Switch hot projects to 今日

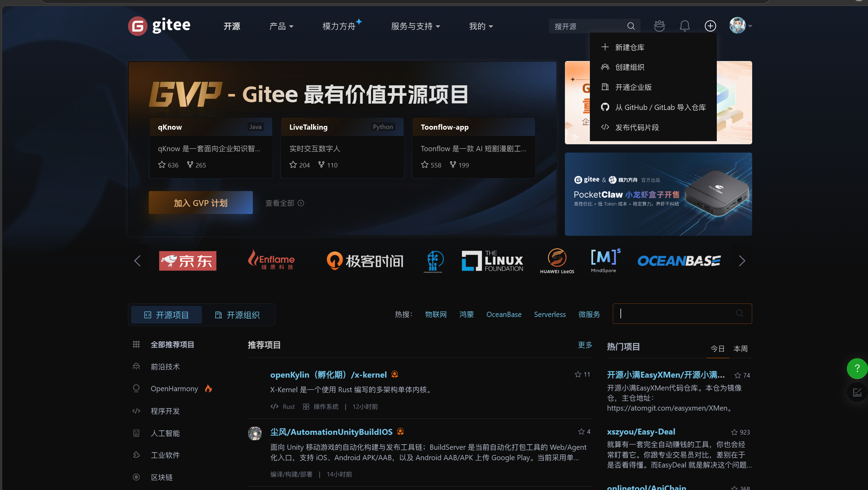[717, 349]
